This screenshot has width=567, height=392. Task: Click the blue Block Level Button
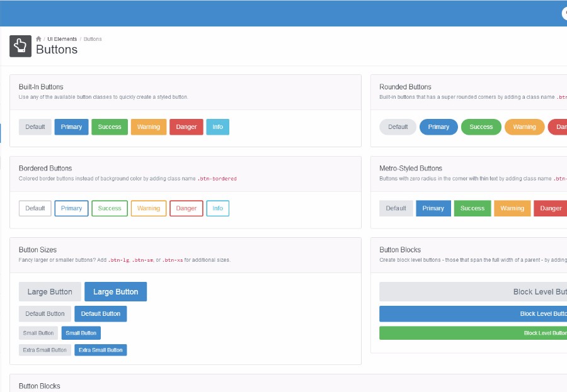(x=473, y=314)
